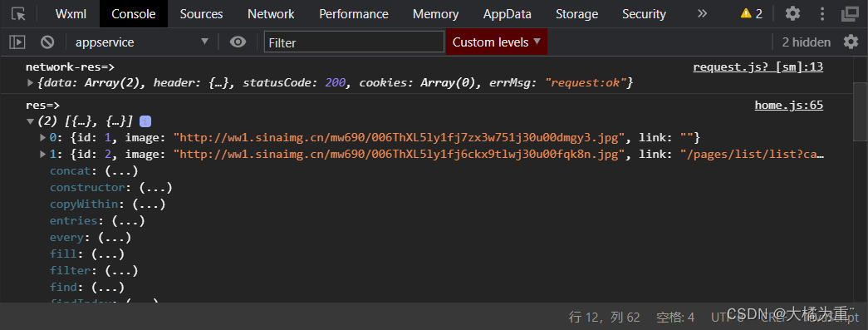Image resolution: width=868 pixels, height=330 pixels.
Task: Click the Filter input field
Action: 354,42
